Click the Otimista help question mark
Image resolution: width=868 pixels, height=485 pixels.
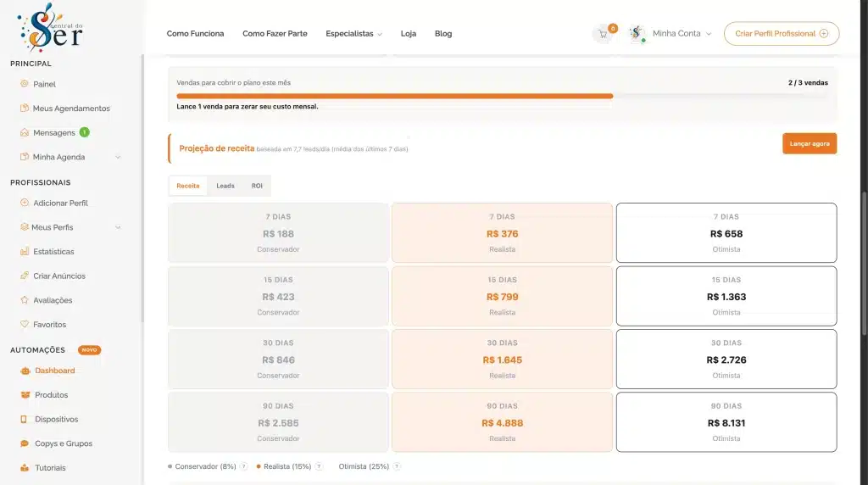tap(397, 466)
